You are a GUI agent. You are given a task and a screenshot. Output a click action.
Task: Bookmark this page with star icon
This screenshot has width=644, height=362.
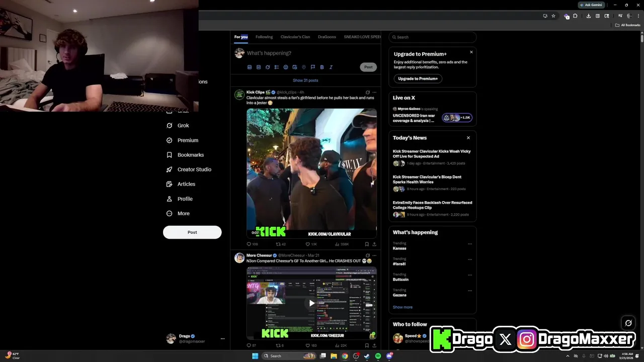[553, 16]
